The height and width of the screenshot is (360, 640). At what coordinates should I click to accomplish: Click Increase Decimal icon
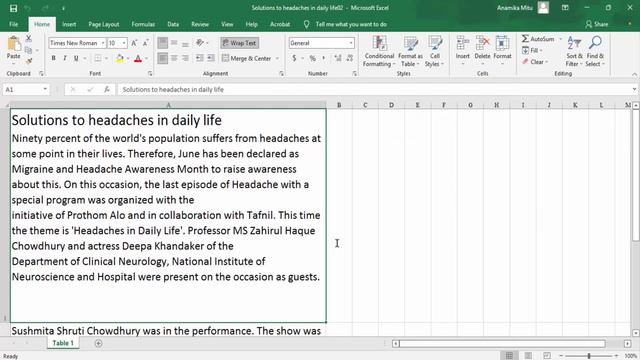[x=338, y=58]
